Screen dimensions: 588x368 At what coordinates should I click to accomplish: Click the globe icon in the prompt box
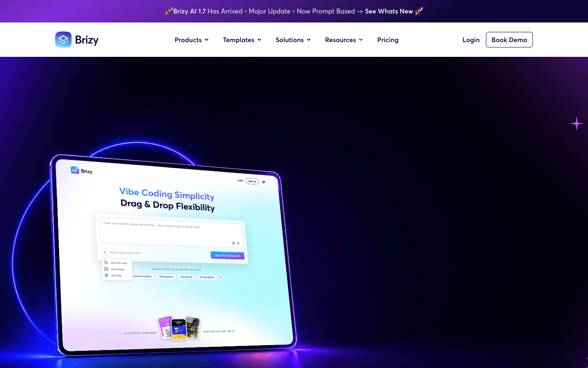[x=234, y=243]
